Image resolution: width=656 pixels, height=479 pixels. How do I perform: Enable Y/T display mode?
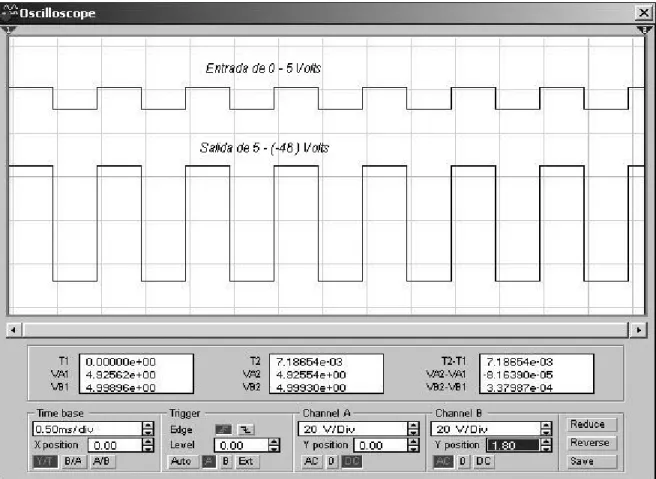[x=45, y=461]
